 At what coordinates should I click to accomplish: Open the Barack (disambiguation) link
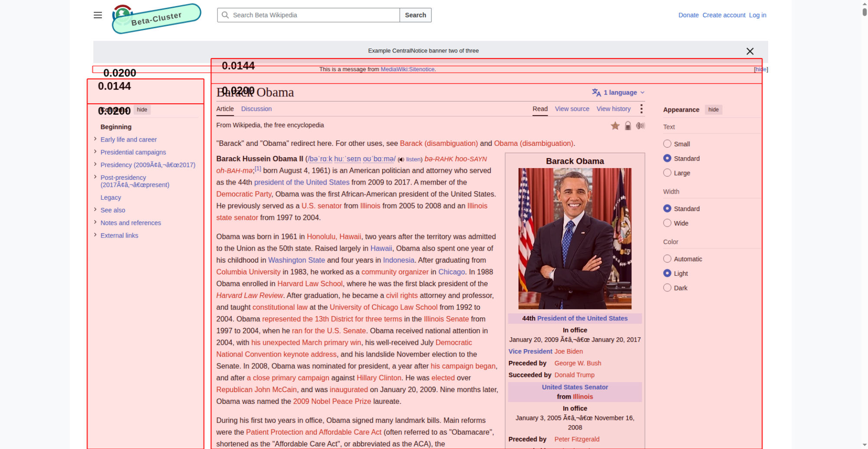(x=439, y=143)
